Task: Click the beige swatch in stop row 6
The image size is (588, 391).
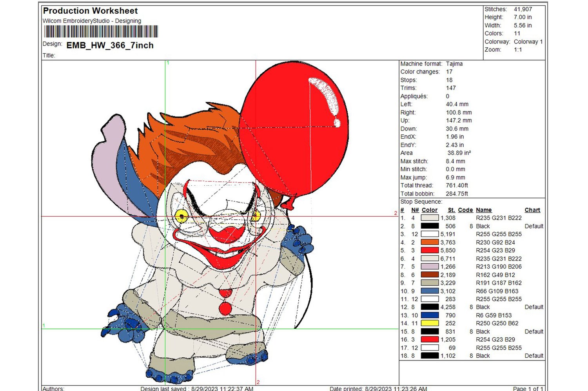Action: pyautogui.click(x=430, y=259)
